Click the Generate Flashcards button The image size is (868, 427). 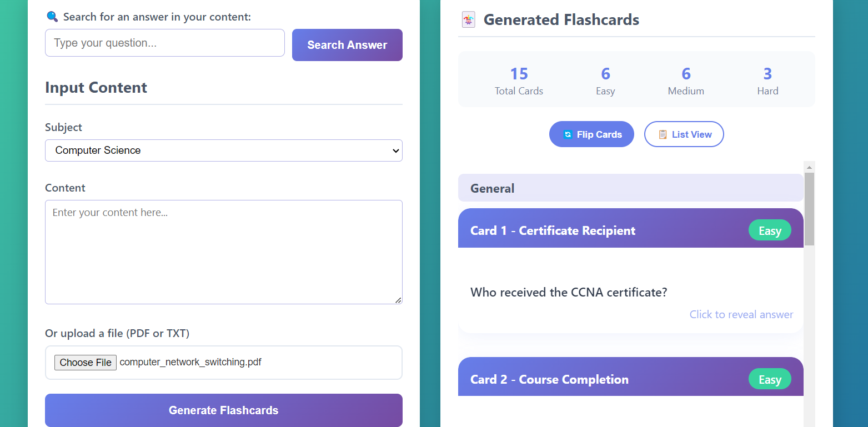tap(224, 410)
